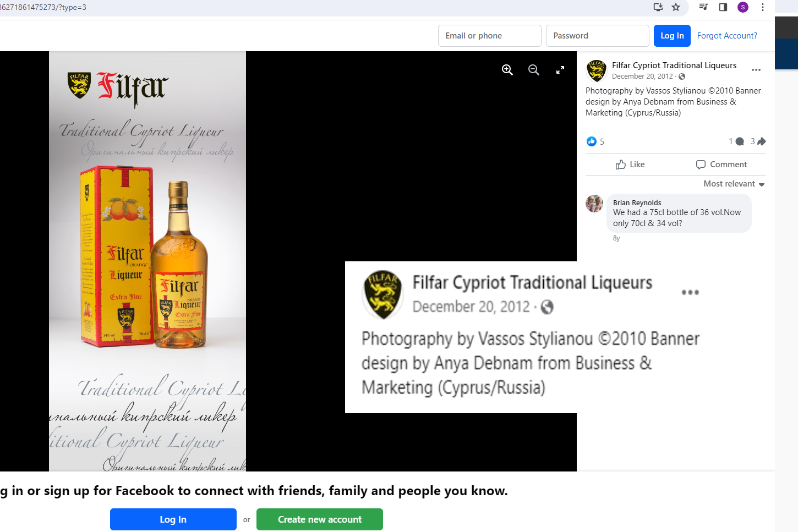Image resolution: width=798 pixels, height=532 pixels.
Task: Click the comments count bubble icon
Action: (740, 141)
